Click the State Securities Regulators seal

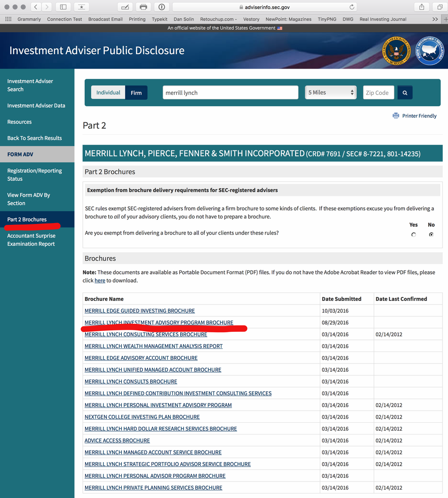pyautogui.click(x=430, y=51)
